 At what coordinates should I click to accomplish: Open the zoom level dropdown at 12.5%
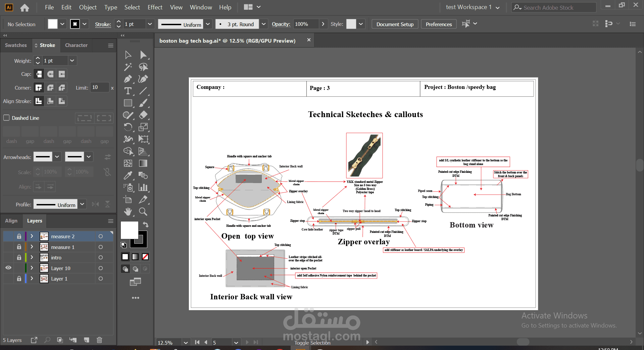click(186, 343)
